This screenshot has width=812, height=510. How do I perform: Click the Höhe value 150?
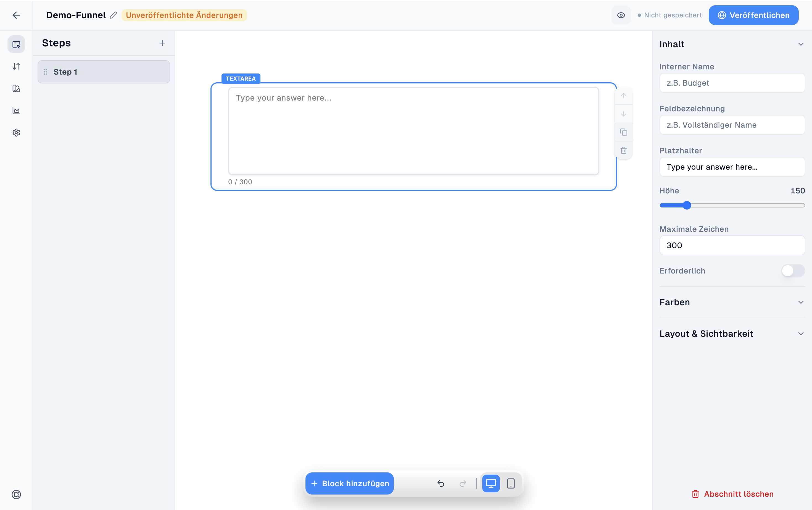pos(798,191)
